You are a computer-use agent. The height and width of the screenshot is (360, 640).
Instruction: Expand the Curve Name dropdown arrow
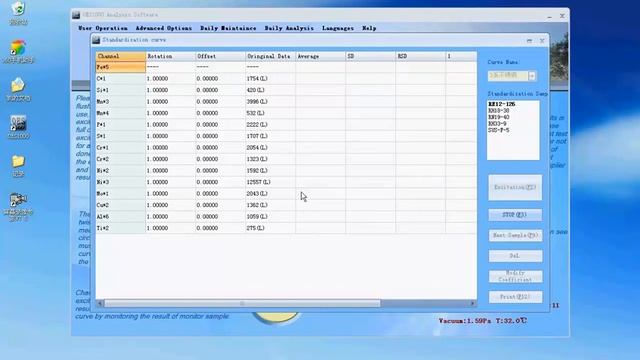[x=531, y=76]
